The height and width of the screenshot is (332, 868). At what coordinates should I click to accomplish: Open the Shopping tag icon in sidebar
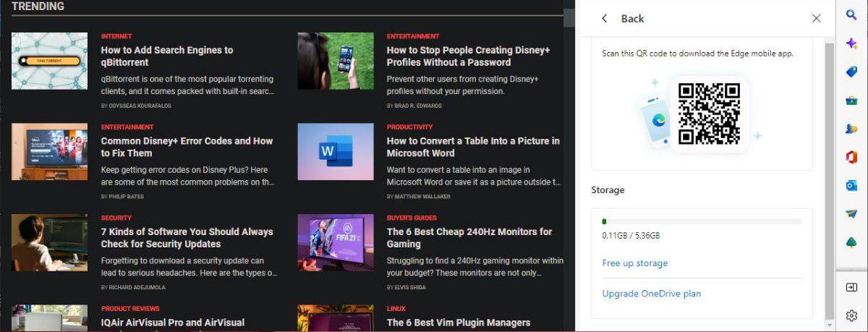pyautogui.click(x=851, y=72)
